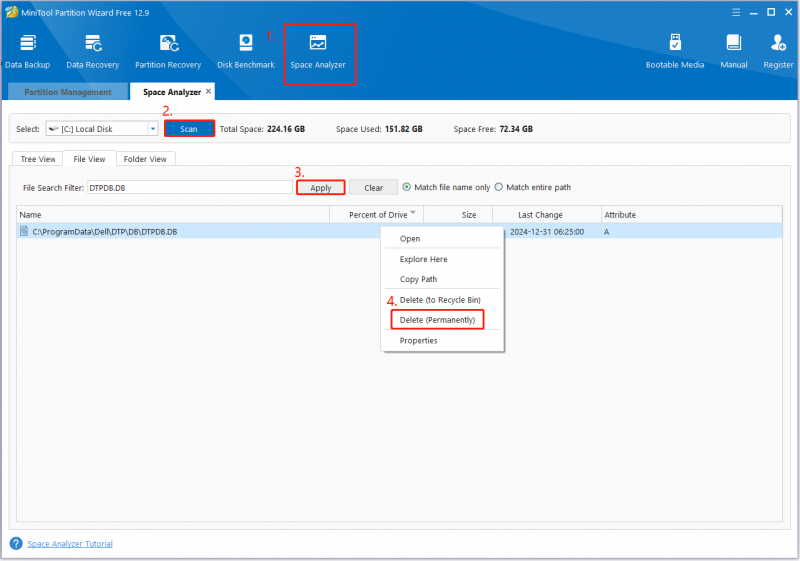Expand the drive selection dropdown
800x561 pixels.
point(153,129)
